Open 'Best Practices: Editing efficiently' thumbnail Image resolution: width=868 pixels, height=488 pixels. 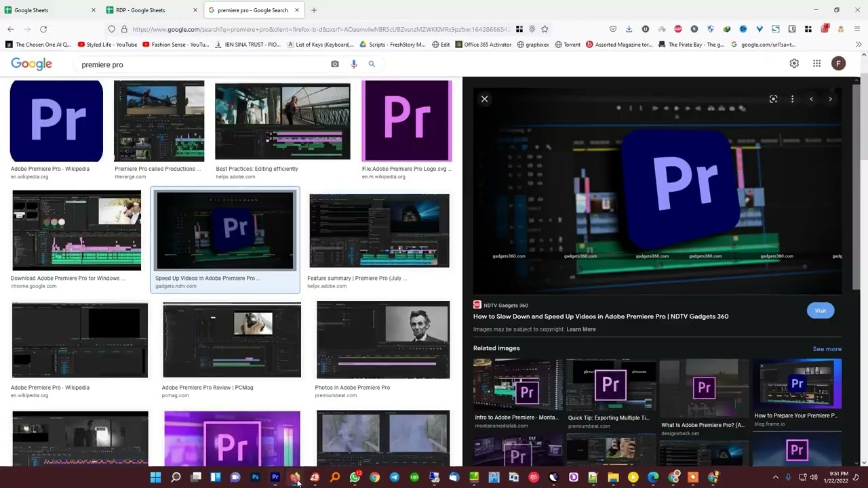(283, 121)
